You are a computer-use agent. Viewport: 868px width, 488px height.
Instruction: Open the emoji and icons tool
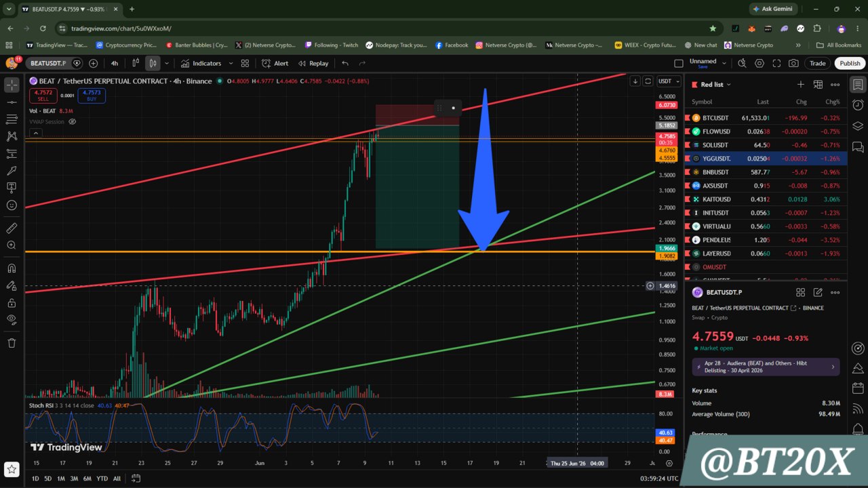tap(12, 205)
